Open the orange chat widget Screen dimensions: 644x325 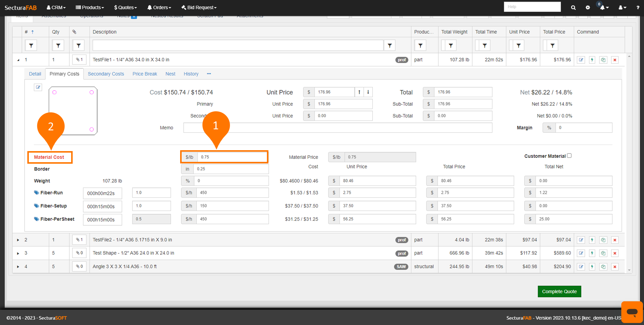click(x=632, y=312)
